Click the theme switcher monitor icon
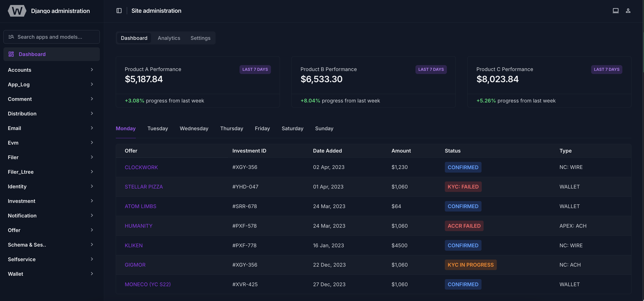This screenshot has width=644, height=301. [x=616, y=11]
